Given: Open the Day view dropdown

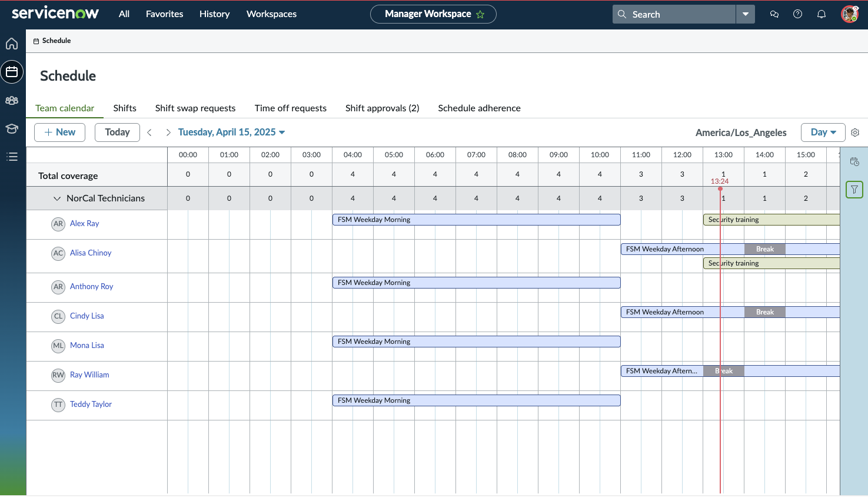Looking at the screenshot, I should coord(823,132).
